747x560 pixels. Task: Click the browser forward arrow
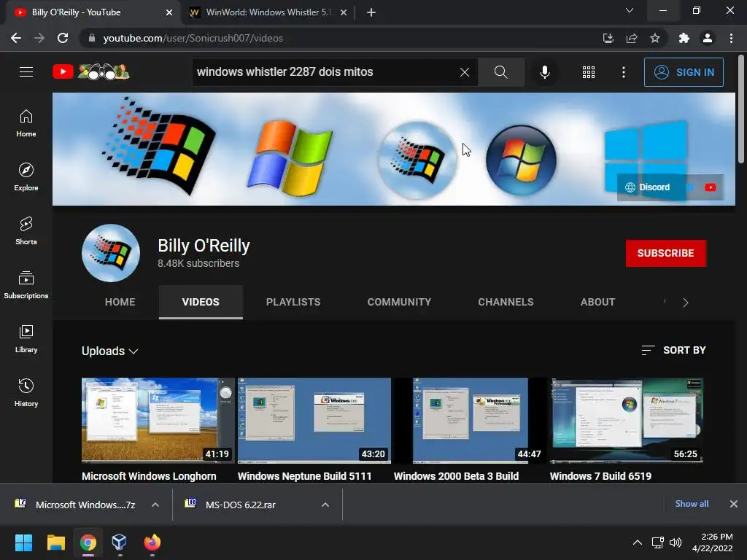pos(39,38)
